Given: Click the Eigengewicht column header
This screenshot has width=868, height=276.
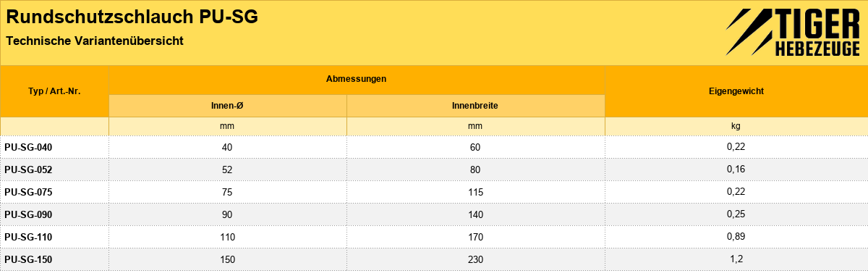Looking at the screenshot, I should click(736, 92).
